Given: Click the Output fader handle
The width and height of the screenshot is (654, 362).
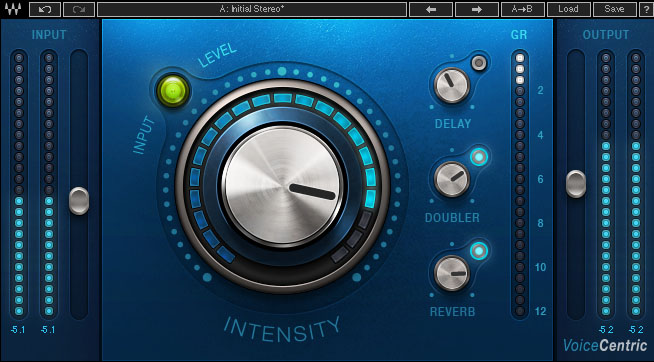Looking at the screenshot, I should (576, 184).
